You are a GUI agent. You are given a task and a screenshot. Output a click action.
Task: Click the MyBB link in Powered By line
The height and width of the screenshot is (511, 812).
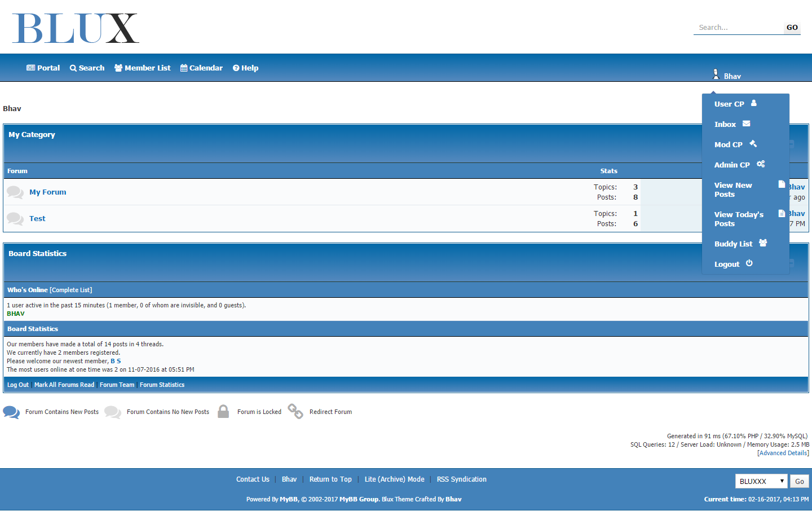tap(289, 499)
